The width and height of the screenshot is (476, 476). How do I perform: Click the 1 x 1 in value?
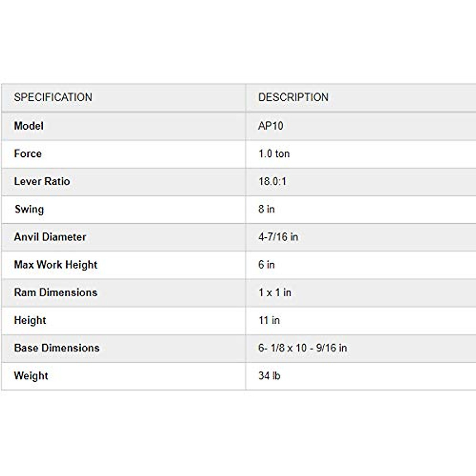click(275, 292)
